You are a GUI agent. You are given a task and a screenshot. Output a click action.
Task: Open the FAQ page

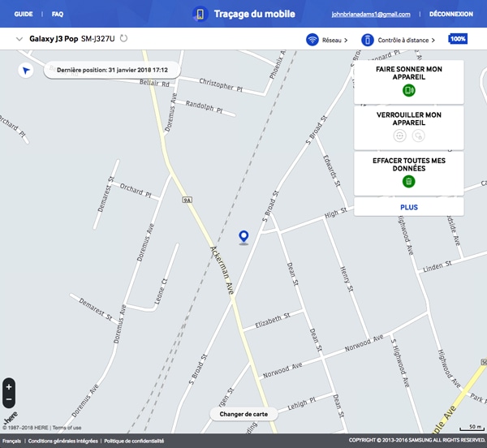(58, 14)
